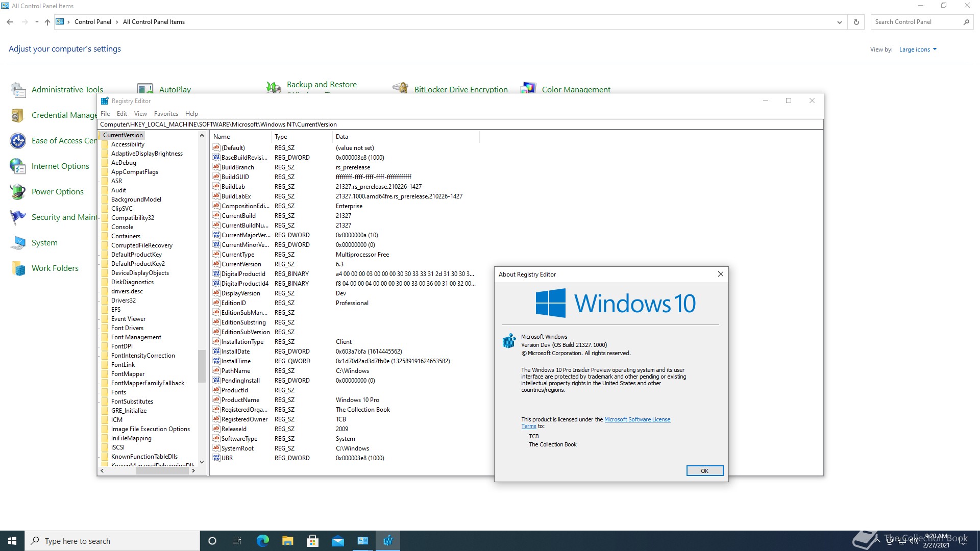
Task: Select the Image File Execution Options key
Action: 151,429
